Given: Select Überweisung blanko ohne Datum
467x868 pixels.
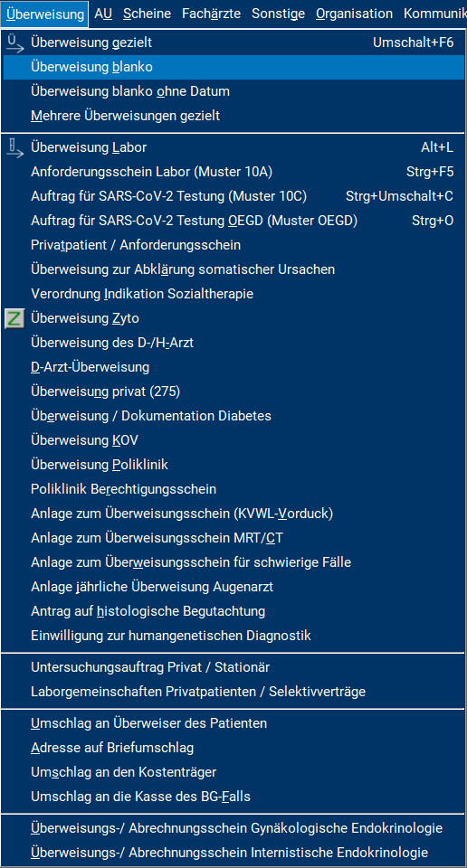Looking at the screenshot, I should coord(233,92).
